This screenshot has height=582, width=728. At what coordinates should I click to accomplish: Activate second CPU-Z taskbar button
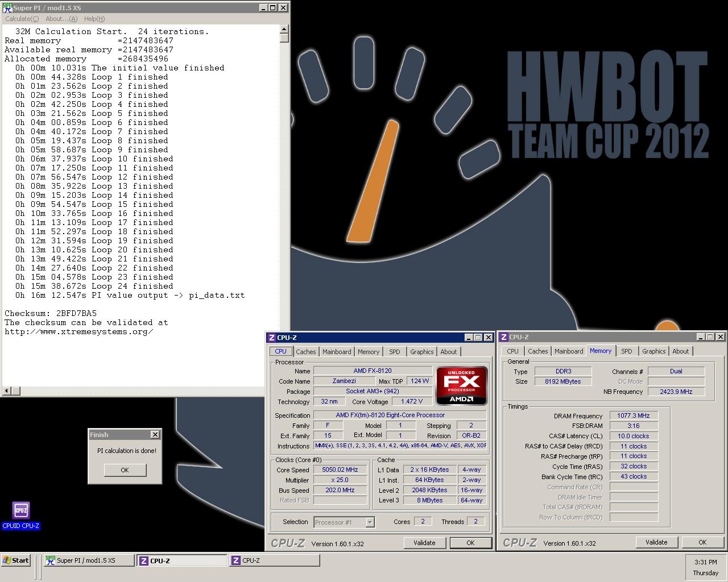pyautogui.click(x=274, y=560)
